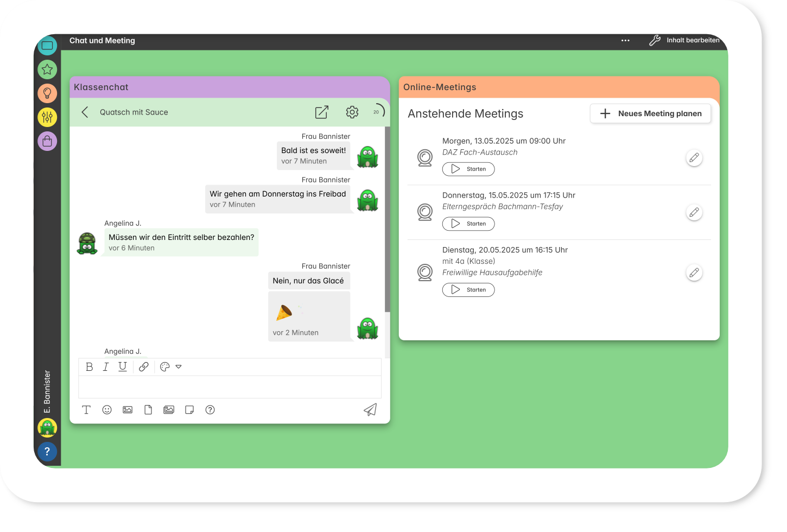The image size is (787, 532).
Task: Click the chat message input field
Action: click(230, 387)
